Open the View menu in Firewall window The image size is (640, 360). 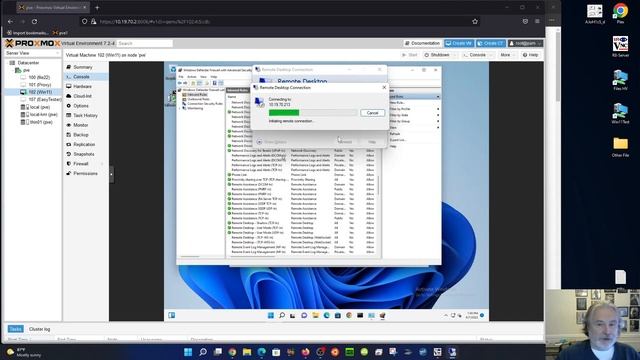pyautogui.click(x=203, y=77)
